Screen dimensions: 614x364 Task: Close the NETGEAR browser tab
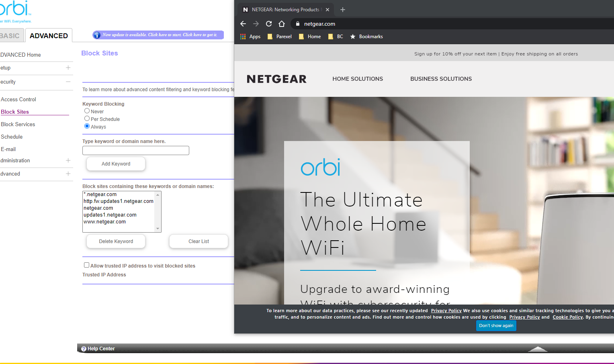tap(327, 10)
